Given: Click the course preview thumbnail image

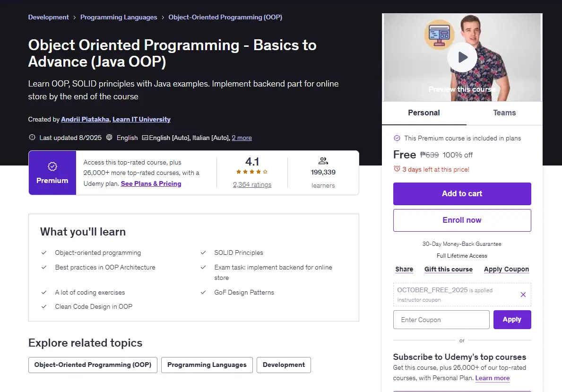Looking at the screenshot, I should (x=462, y=57).
